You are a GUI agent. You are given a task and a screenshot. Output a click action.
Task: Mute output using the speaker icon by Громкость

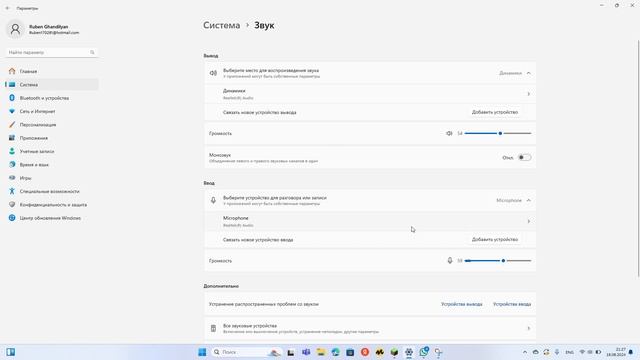click(449, 133)
